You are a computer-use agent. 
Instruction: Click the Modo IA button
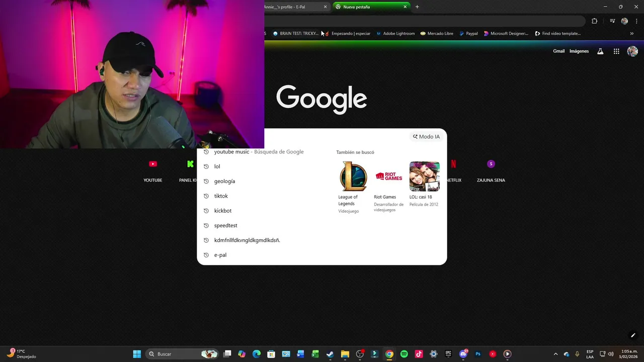point(426,137)
